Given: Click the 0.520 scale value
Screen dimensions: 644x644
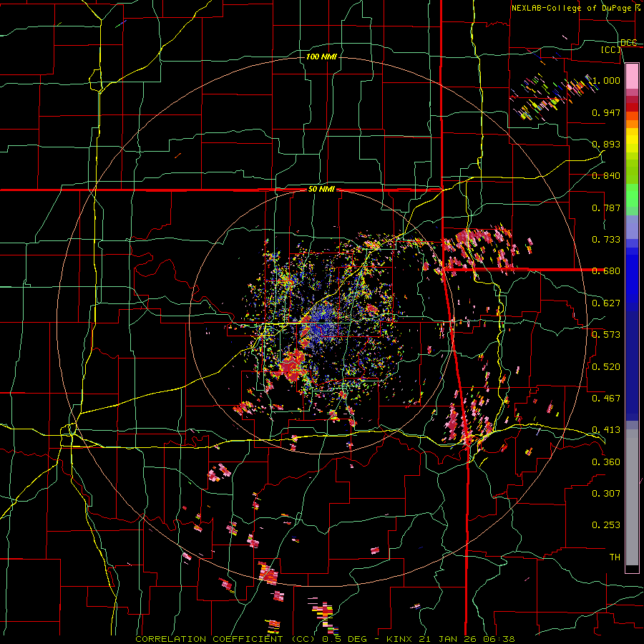Looking at the screenshot, I should tap(606, 366).
